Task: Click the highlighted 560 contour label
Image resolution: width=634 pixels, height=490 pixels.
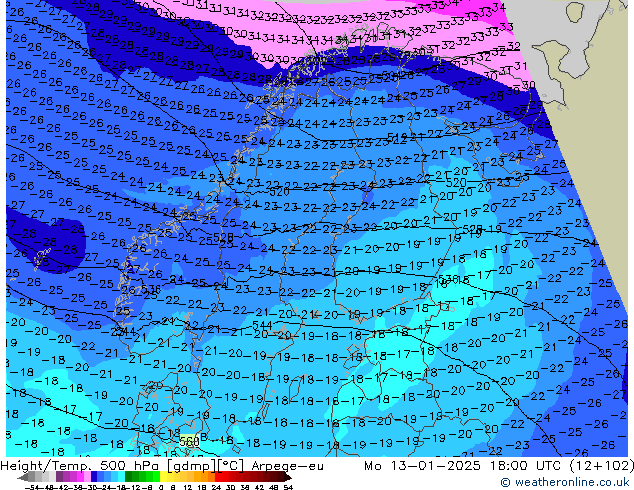Action: click(189, 441)
